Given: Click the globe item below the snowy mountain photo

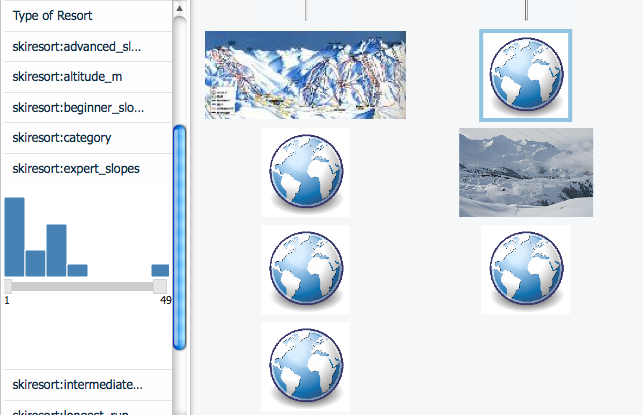Looking at the screenshot, I should pos(525,269).
